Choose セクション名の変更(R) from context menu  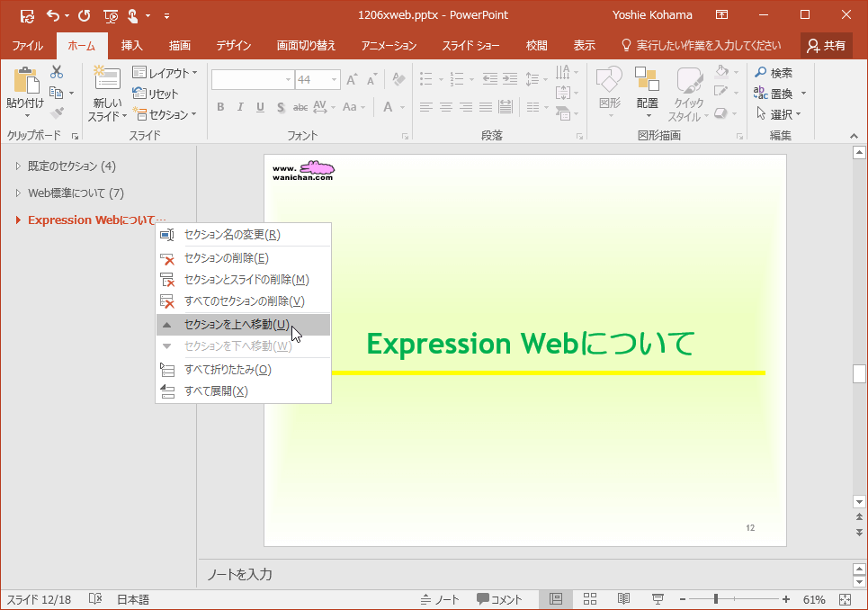pos(244,235)
